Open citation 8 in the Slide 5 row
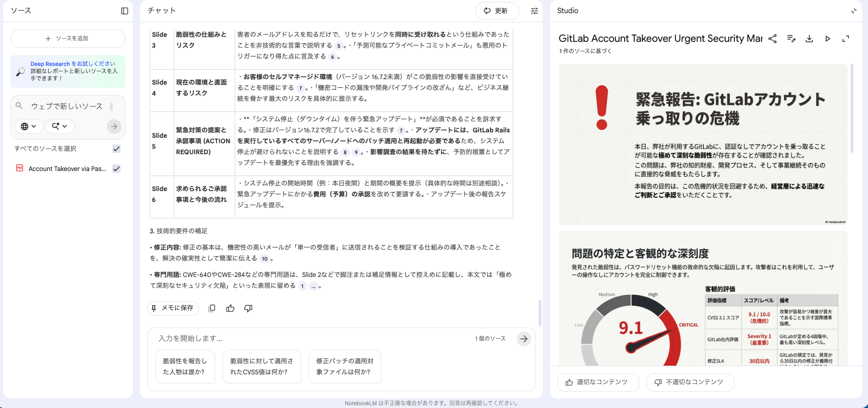 point(345,152)
